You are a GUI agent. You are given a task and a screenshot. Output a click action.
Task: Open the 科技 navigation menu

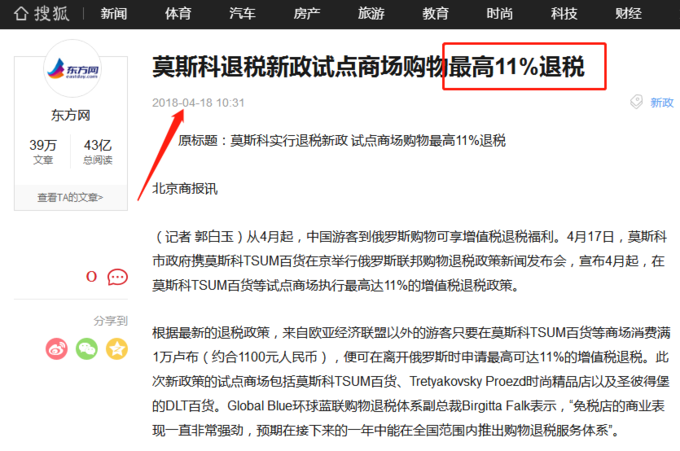[564, 14]
